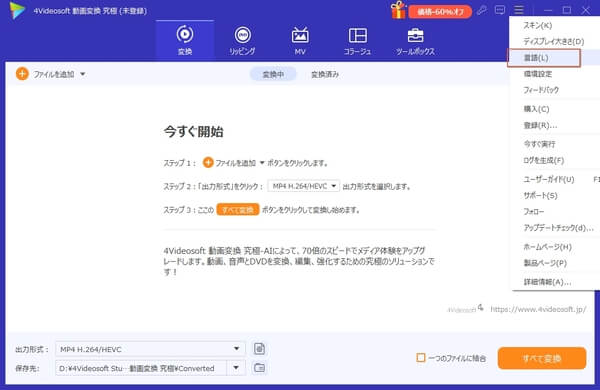Open the 出力形式 MP4 H.264/HEVC combo box
Screen dimensions: 600x390
[150, 349]
